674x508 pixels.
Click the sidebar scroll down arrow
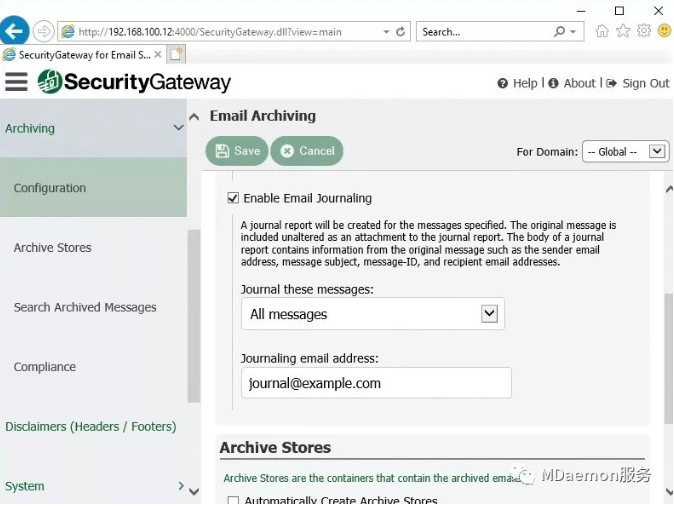194,491
